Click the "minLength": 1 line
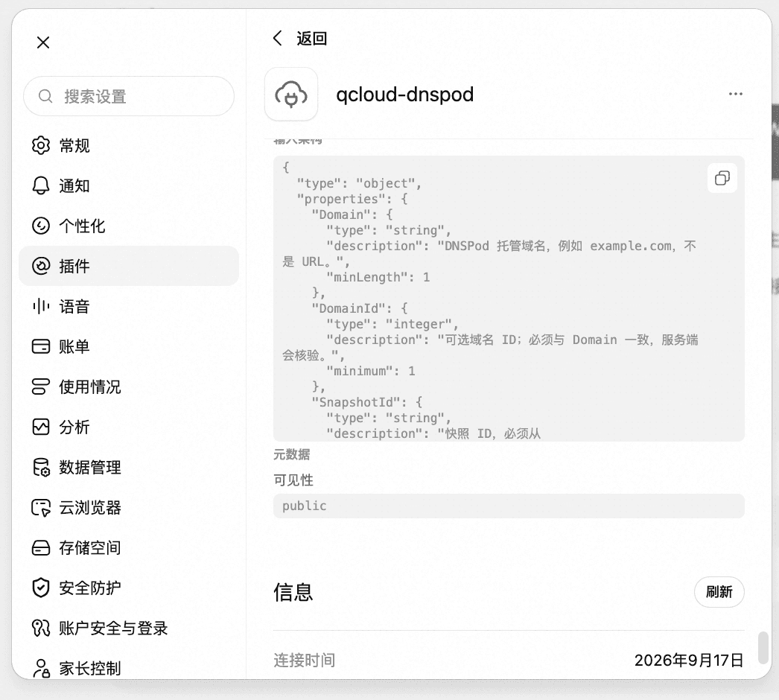This screenshot has width=779, height=700. [x=378, y=277]
